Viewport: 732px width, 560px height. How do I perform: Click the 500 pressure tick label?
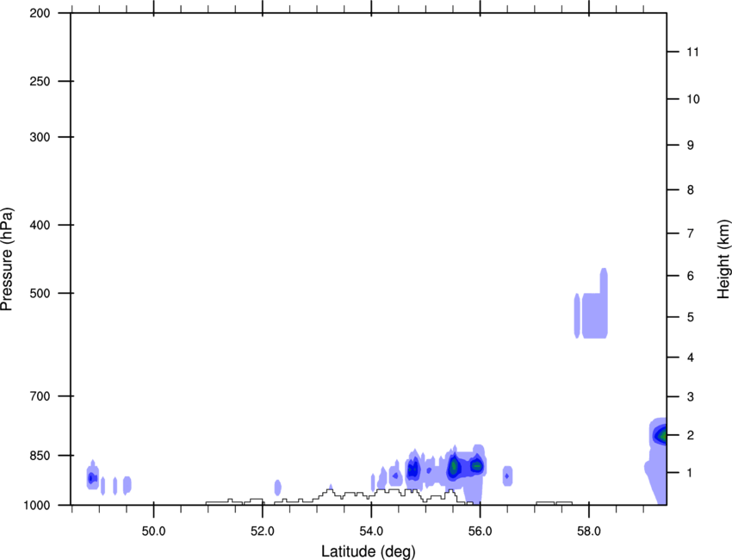[x=40, y=293]
